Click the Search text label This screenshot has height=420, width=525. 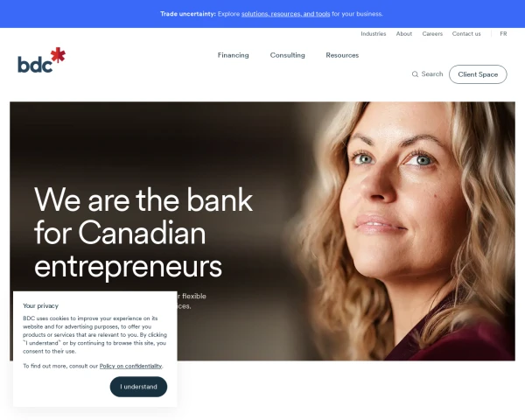[432, 74]
